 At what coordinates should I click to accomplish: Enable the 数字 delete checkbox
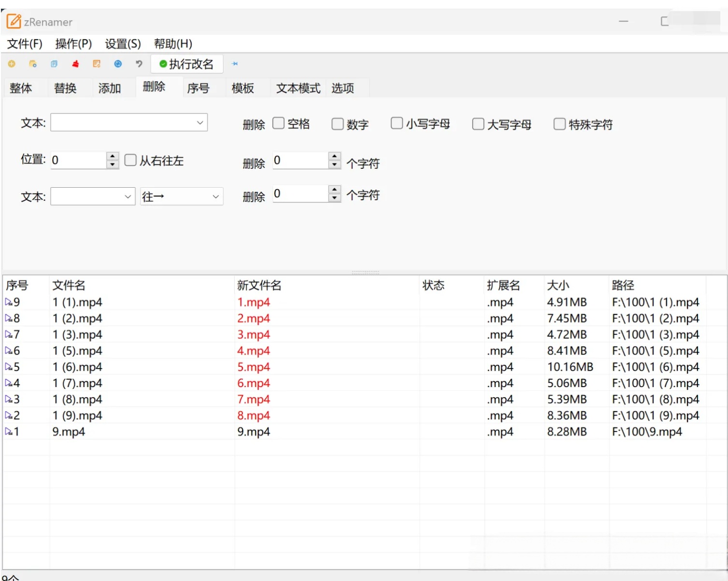point(337,124)
